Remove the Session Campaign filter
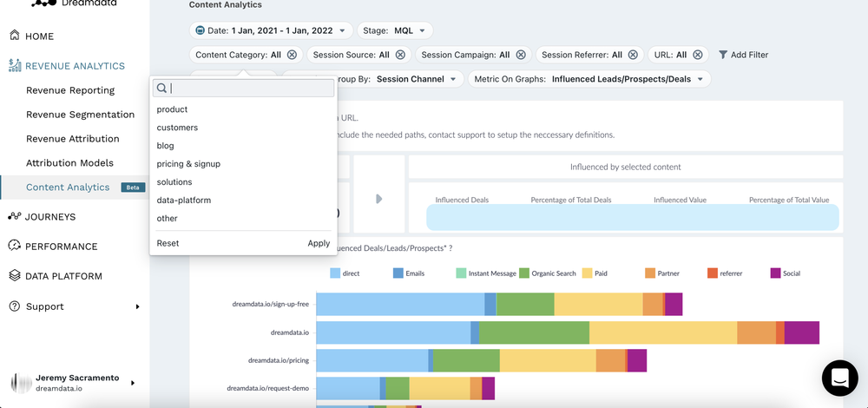The image size is (868, 408). [521, 55]
